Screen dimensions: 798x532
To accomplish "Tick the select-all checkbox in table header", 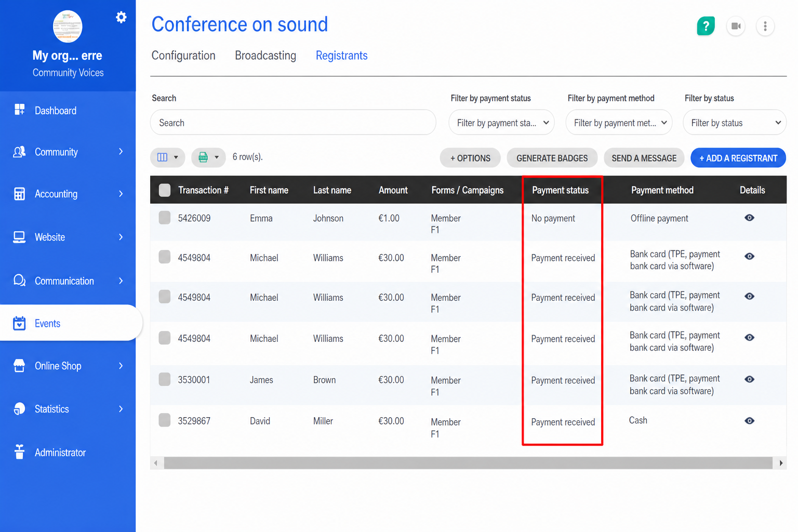I will click(x=165, y=190).
